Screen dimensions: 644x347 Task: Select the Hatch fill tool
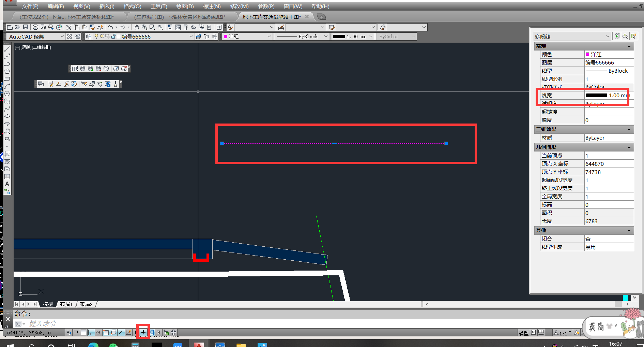click(x=7, y=154)
